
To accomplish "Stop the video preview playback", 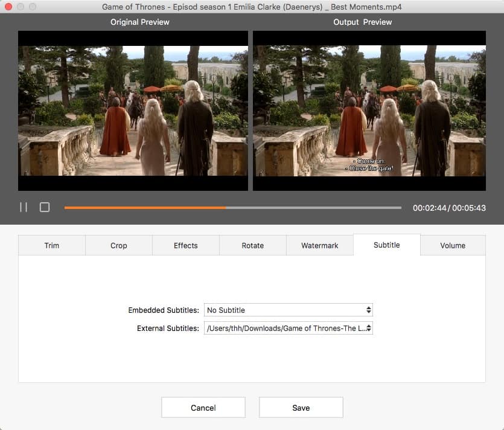I will pyautogui.click(x=45, y=207).
